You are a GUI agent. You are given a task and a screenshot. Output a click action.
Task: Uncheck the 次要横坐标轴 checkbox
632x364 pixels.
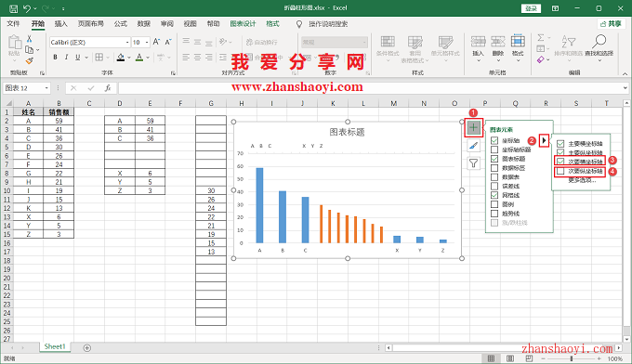pos(560,162)
